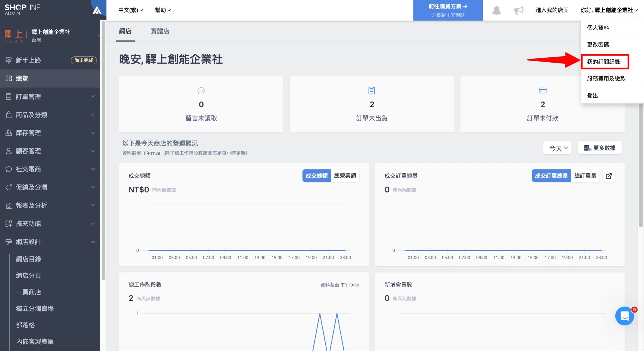Open the 幫助 help dropdown
The width and height of the screenshot is (644, 351).
tap(163, 10)
